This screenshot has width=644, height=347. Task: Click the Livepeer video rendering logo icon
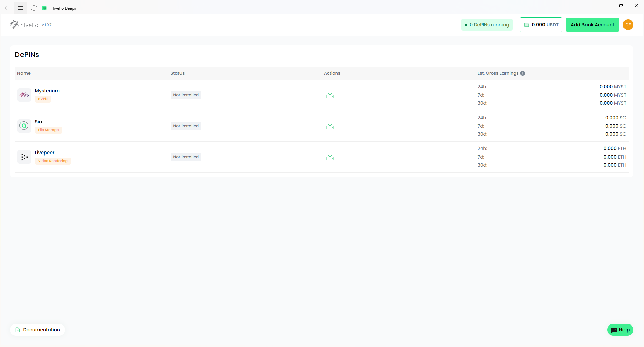[x=24, y=157]
